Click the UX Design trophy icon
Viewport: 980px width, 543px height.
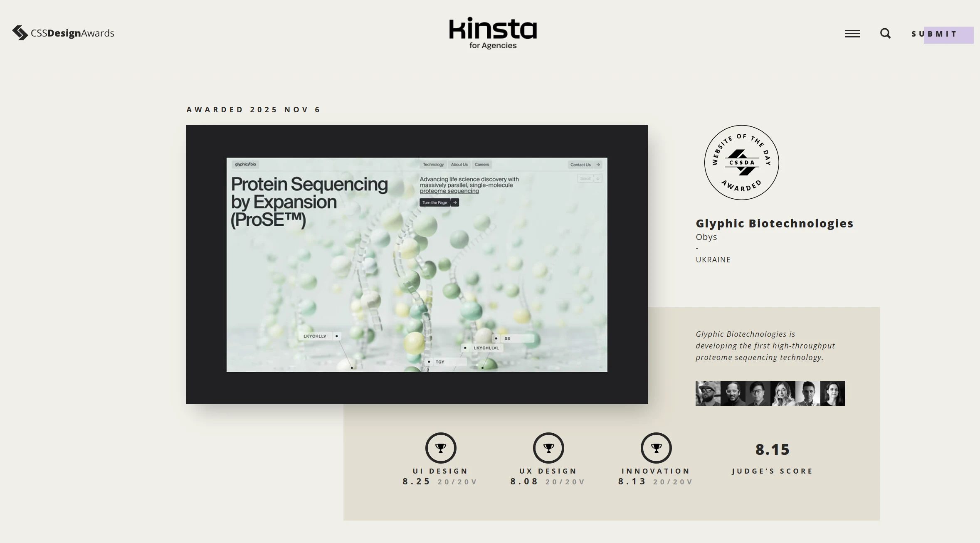[548, 448]
